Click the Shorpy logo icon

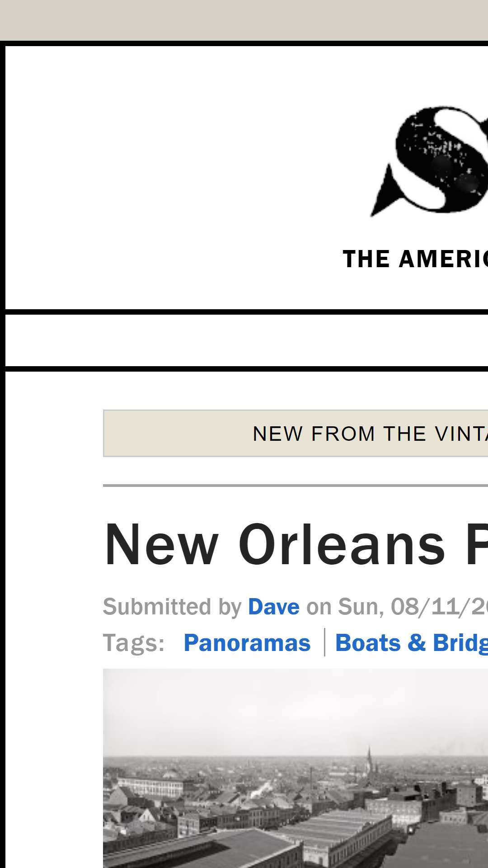429,161
